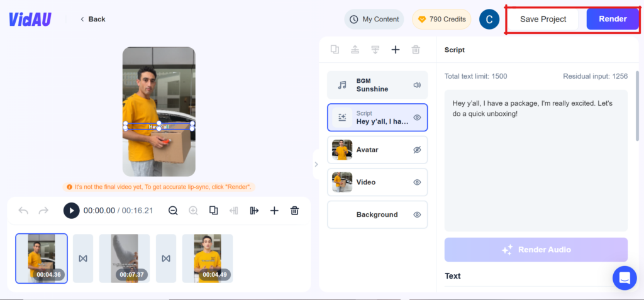Add new clip with timeline plus icon
Viewport: 644px width, 300px height.
[x=274, y=211]
